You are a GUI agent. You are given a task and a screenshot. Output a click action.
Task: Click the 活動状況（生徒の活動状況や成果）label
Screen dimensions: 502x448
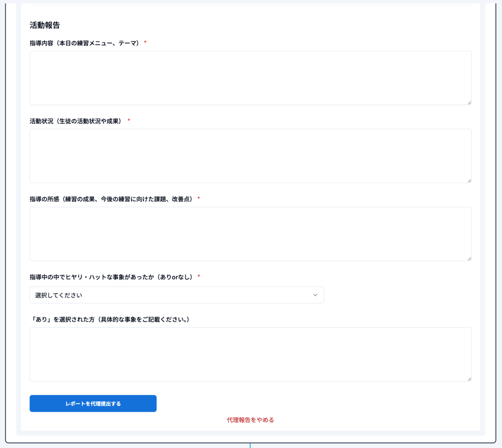(76, 121)
